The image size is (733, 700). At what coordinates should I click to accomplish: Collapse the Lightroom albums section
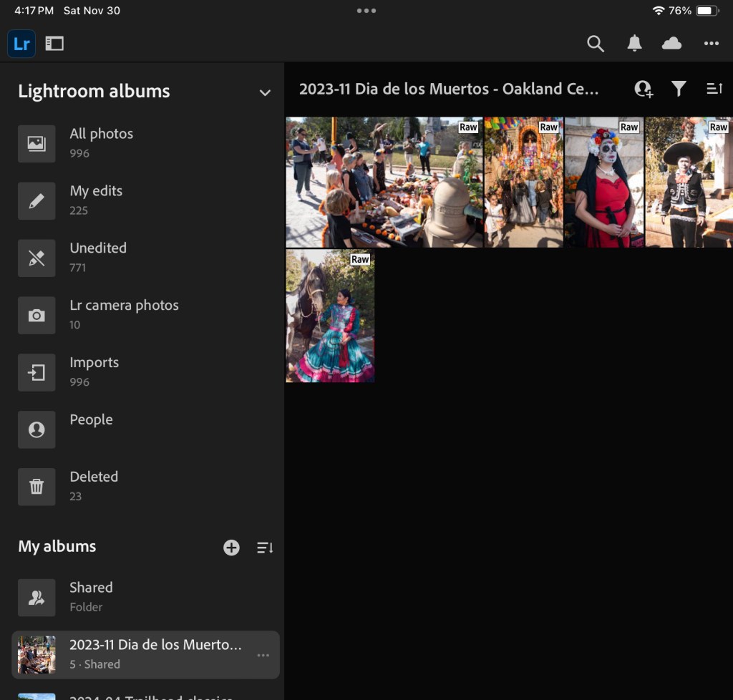point(265,92)
